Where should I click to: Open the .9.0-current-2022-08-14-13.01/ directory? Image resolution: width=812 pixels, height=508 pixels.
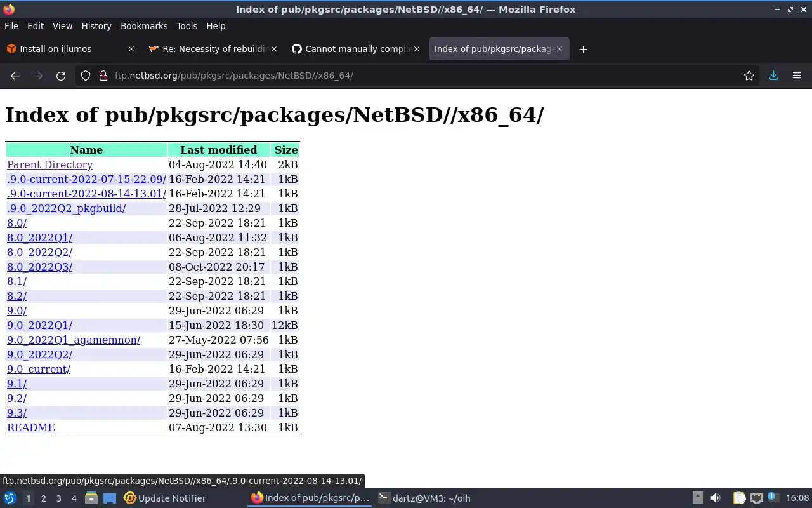(x=86, y=194)
